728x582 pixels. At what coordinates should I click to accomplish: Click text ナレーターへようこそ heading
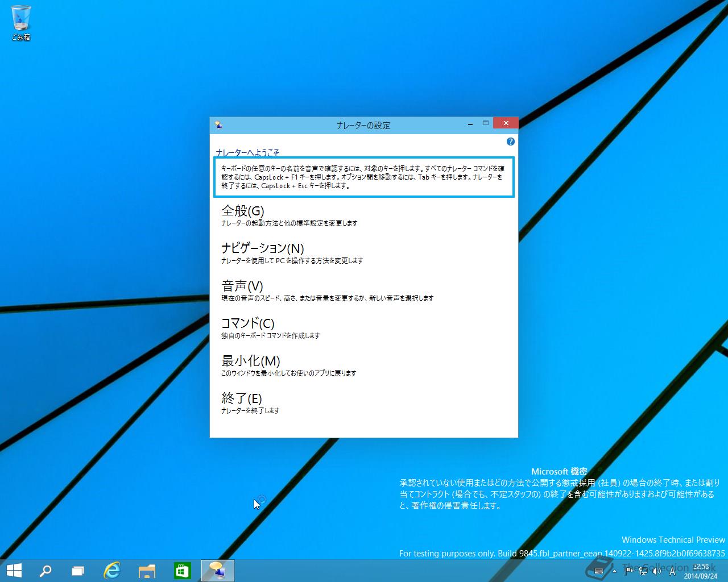click(247, 152)
